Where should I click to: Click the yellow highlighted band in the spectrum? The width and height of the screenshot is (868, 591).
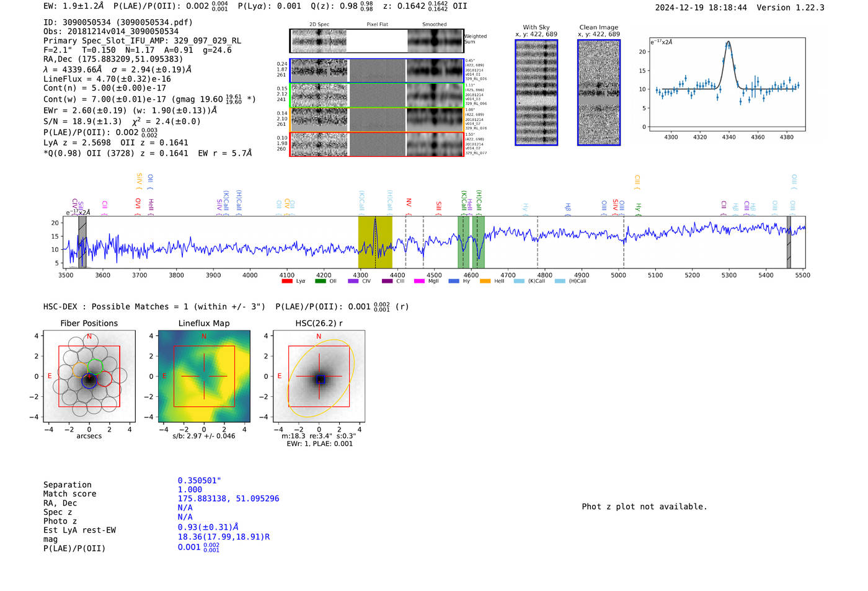pos(375,242)
